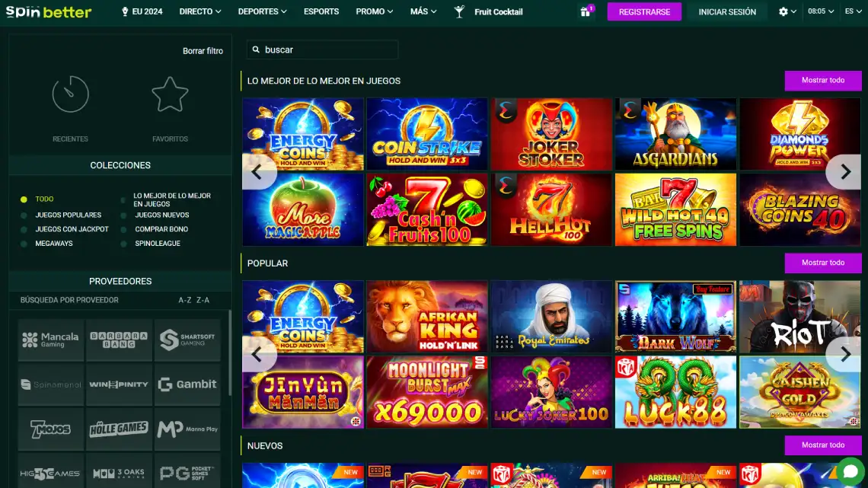Open the live chat bubble icon
868x488 pixels.
tap(850, 470)
